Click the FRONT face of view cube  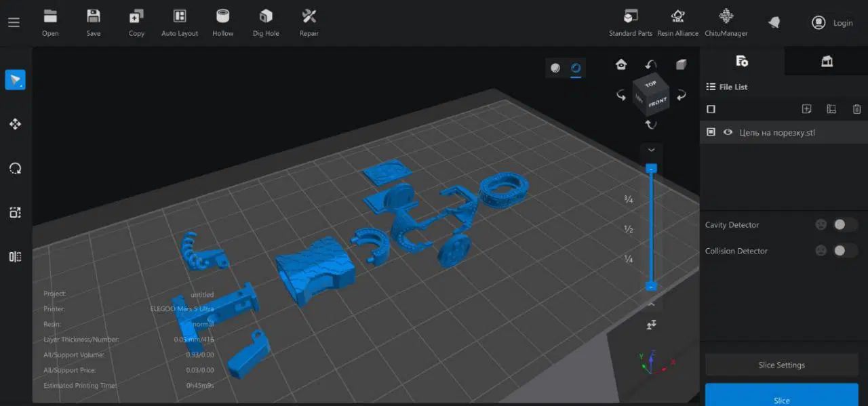[x=657, y=103]
